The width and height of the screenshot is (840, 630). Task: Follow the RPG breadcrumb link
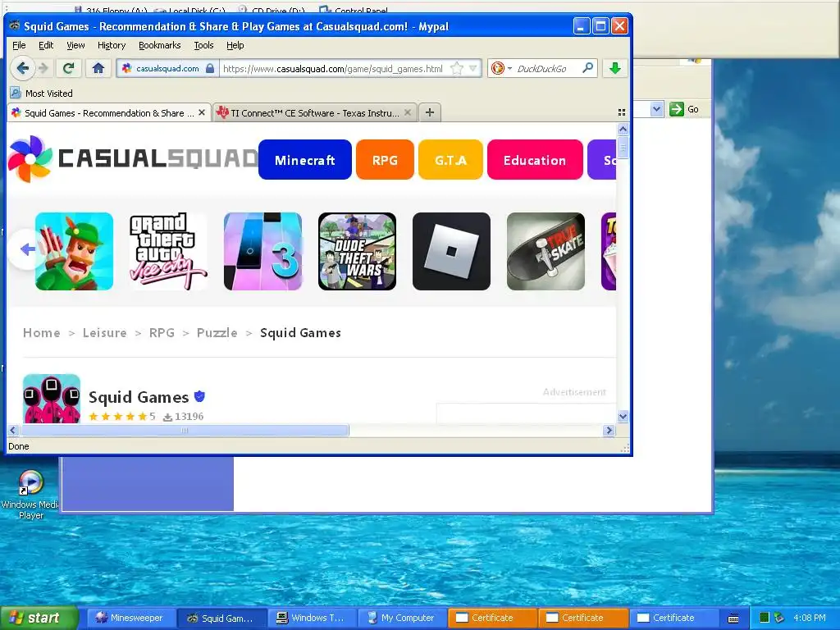162,333
